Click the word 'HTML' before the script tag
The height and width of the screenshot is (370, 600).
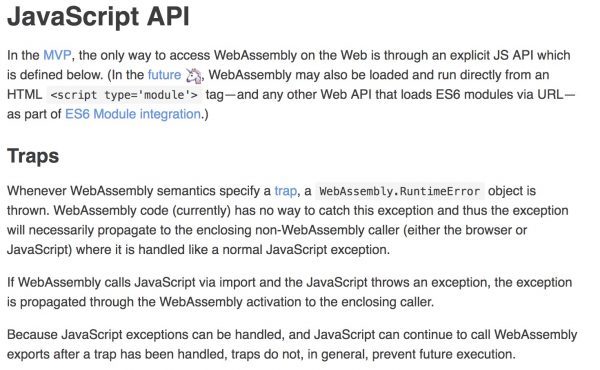click(x=24, y=94)
